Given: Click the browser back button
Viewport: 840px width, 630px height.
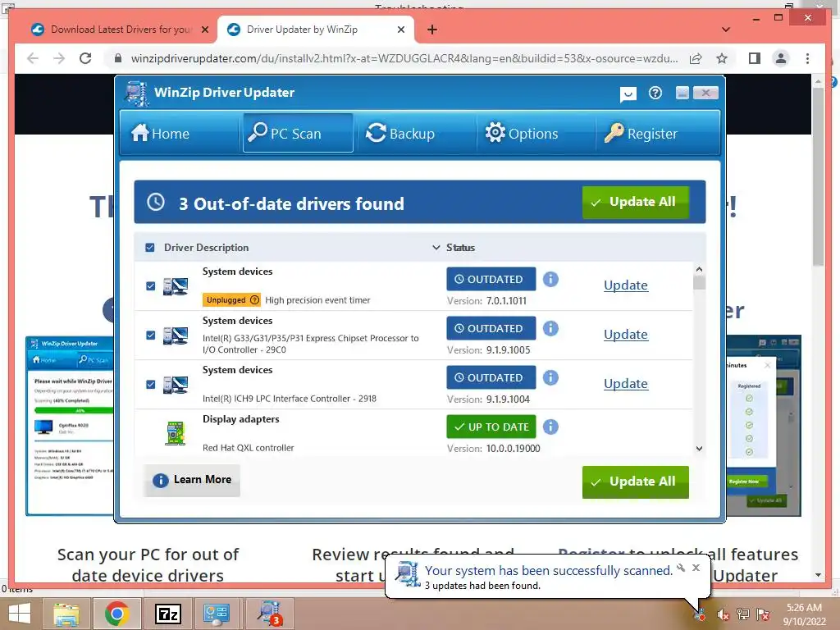Looking at the screenshot, I should tap(33, 58).
